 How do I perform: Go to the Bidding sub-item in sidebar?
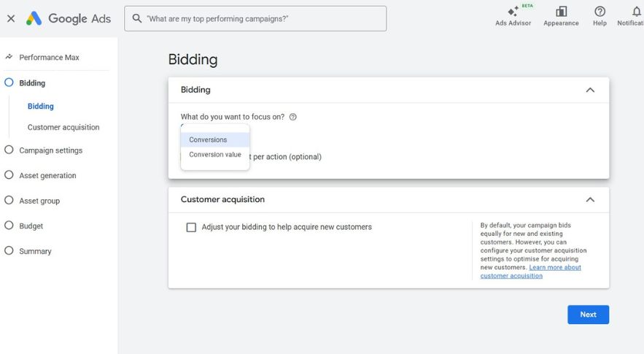pos(41,106)
